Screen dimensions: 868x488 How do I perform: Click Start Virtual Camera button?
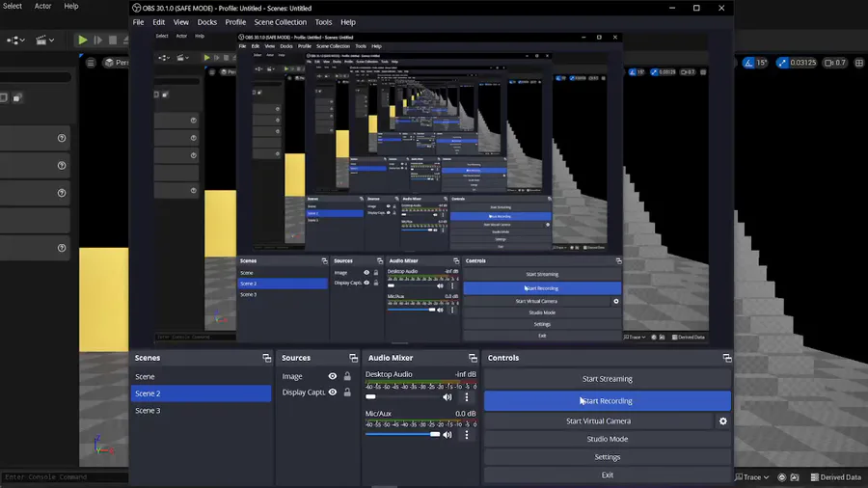point(598,421)
